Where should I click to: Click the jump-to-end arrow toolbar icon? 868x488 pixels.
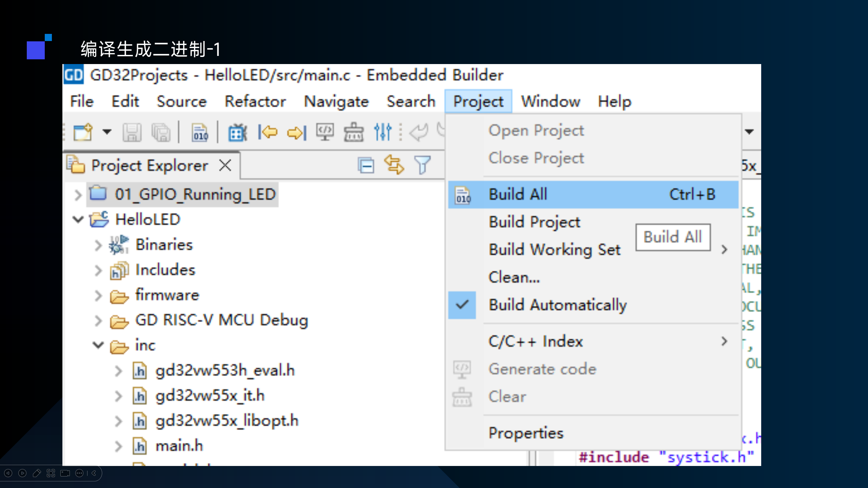coord(297,132)
